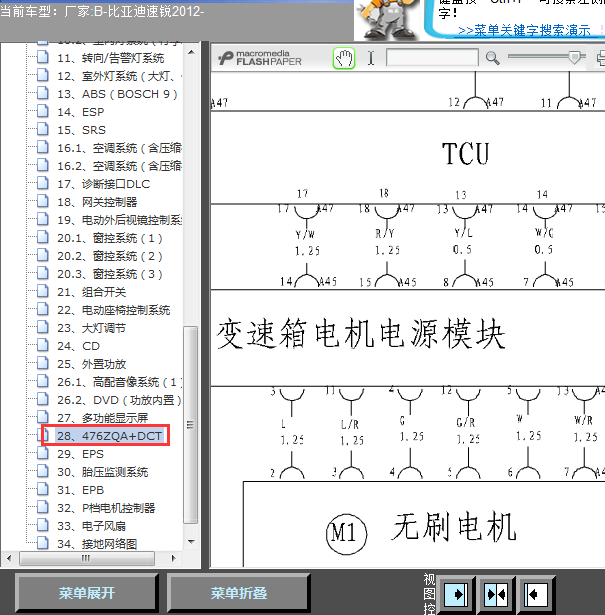
Task: Open 16.2、空调系统 entry
Action: (x=119, y=166)
